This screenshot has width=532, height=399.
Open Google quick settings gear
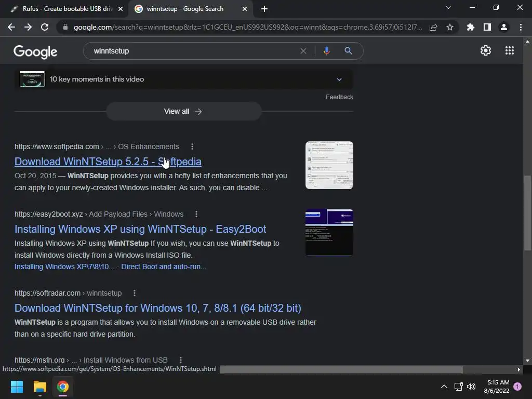486,50
